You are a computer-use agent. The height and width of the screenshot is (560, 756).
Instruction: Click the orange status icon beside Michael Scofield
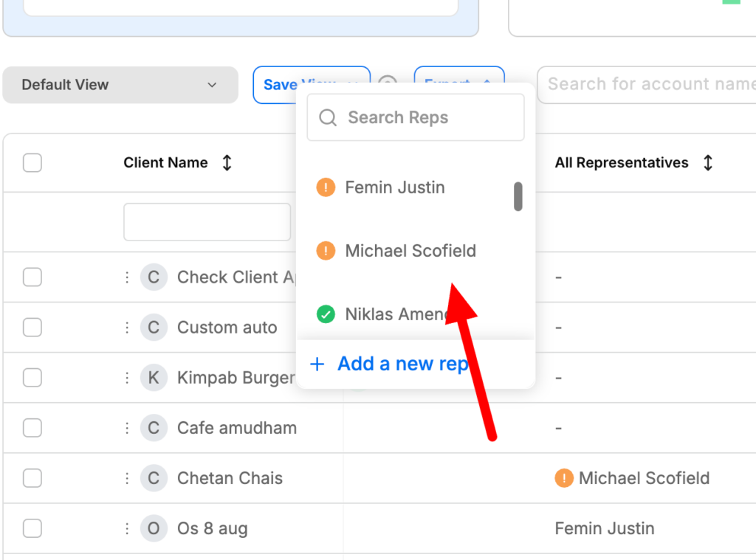325,251
